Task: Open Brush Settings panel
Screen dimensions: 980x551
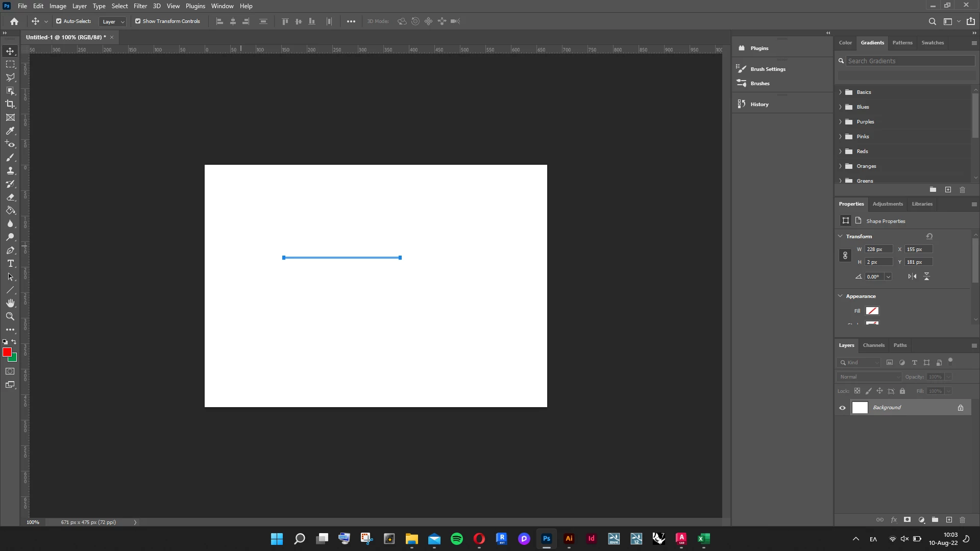Action: [x=767, y=69]
